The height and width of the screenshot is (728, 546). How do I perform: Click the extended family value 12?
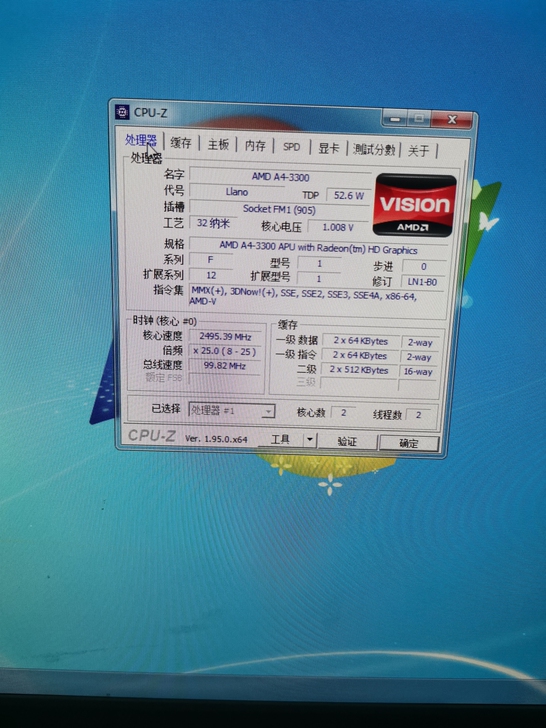coord(211,275)
